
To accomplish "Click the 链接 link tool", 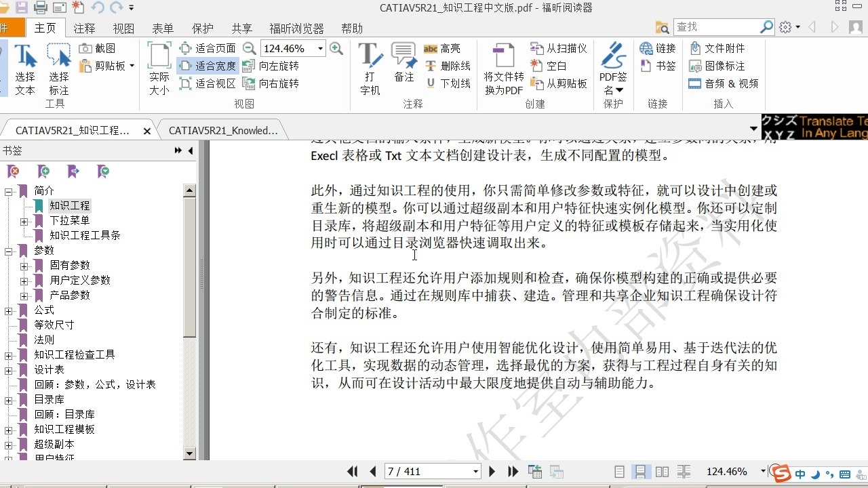I will pyautogui.click(x=658, y=48).
